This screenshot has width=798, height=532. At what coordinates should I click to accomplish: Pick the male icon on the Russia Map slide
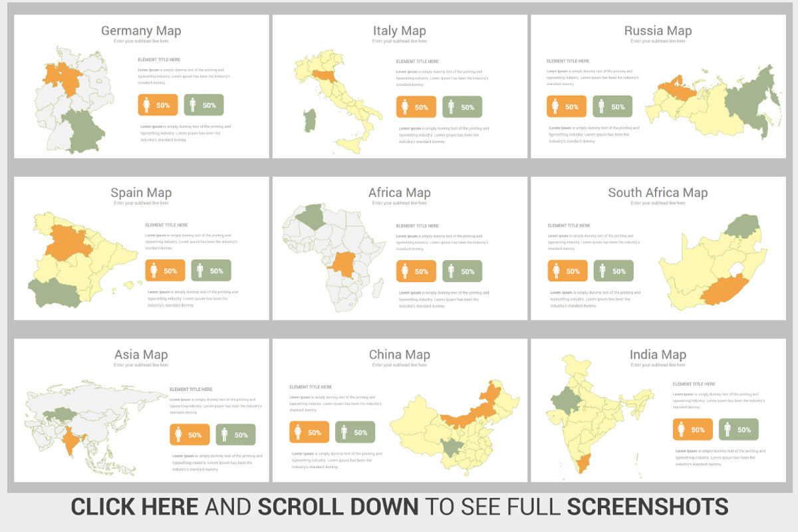(601, 106)
